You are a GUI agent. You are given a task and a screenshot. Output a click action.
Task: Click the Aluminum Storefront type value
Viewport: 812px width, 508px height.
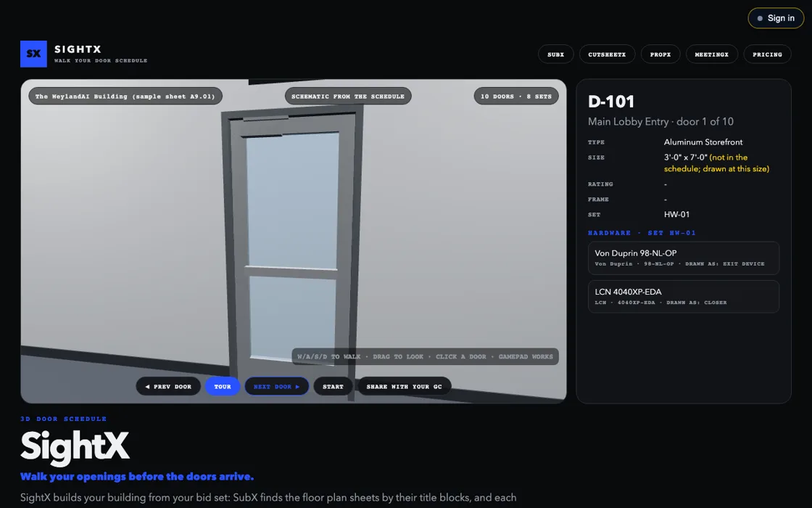coord(703,142)
